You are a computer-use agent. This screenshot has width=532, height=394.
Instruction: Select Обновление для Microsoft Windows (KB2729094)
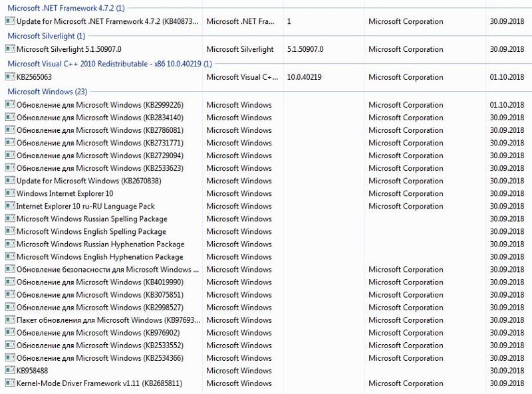tap(100, 155)
